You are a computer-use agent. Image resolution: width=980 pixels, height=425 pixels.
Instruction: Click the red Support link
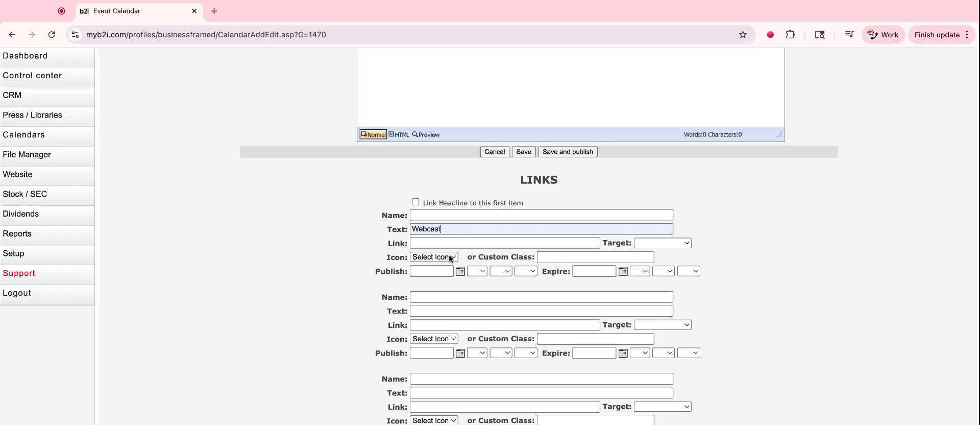pyautogui.click(x=47, y=273)
